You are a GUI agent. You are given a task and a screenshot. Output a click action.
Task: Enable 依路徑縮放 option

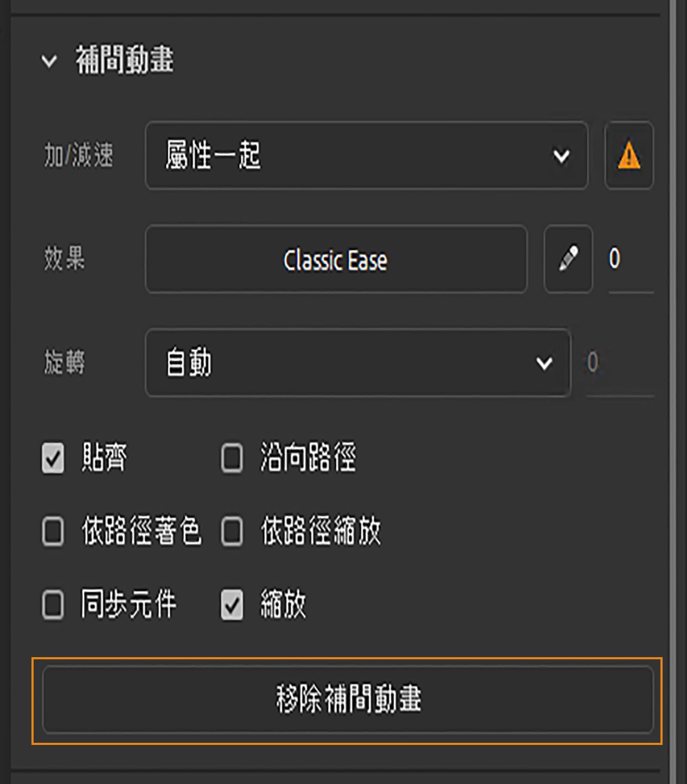coord(232,532)
